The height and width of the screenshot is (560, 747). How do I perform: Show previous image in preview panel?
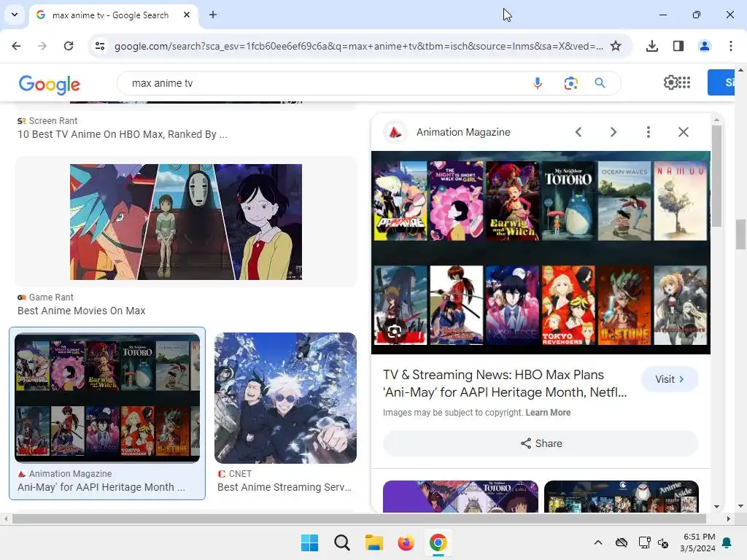(x=578, y=132)
